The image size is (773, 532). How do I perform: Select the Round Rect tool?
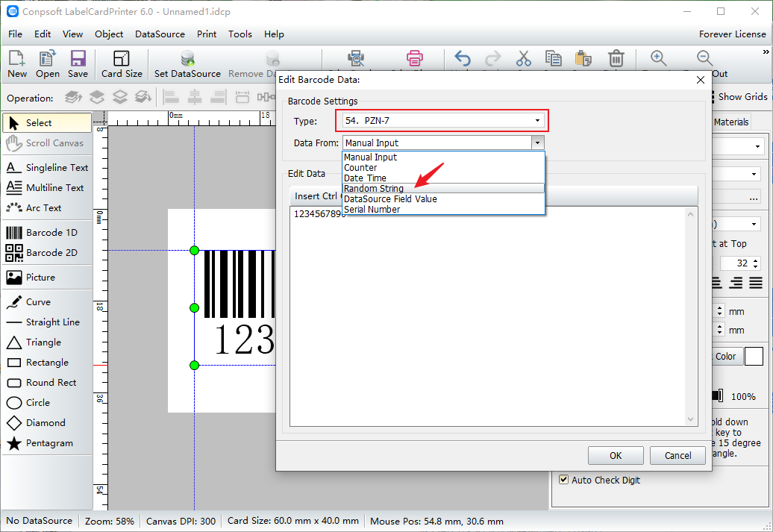(x=47, y=383)
